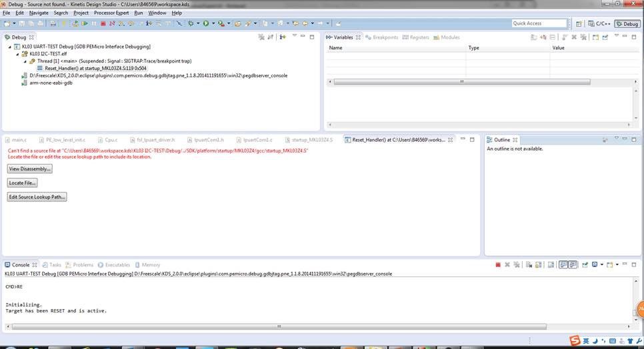Focus the Quick Access search field
This screenshot has width=644, height=349.
pyautogui.click(x=539, y=23)
